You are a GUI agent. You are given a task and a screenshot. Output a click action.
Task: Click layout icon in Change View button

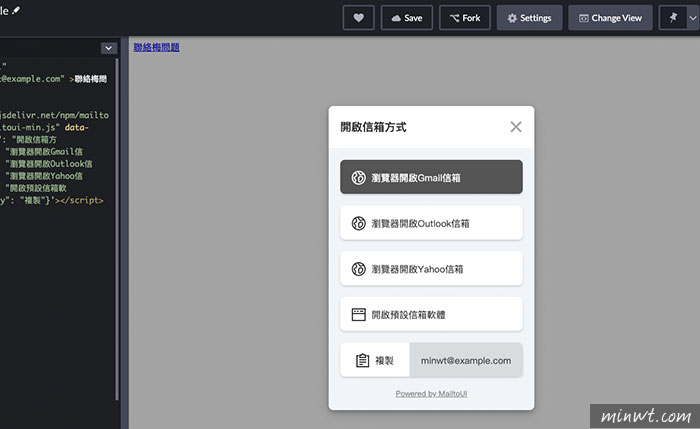pyautogui.click(x=583, y=18)
